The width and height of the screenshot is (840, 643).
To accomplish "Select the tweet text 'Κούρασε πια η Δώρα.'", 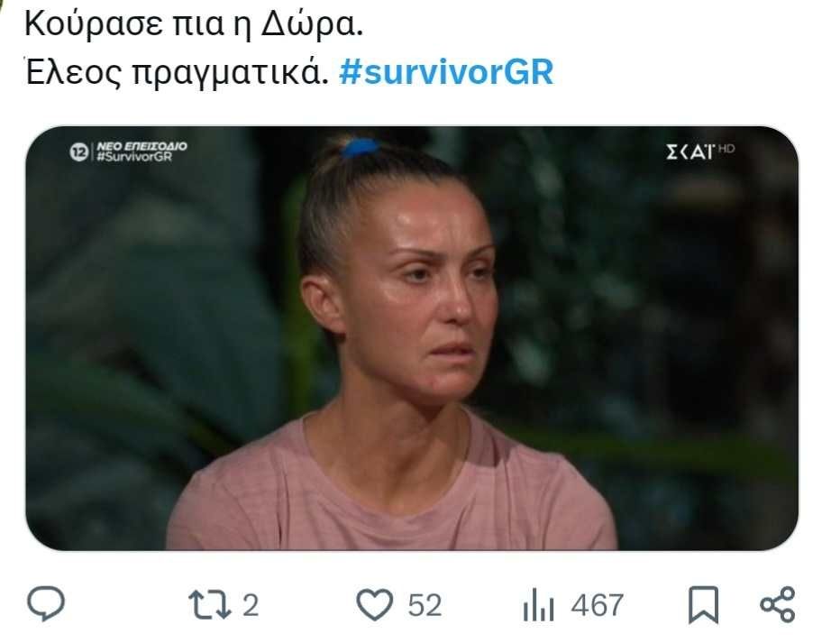I will [194, 24].
